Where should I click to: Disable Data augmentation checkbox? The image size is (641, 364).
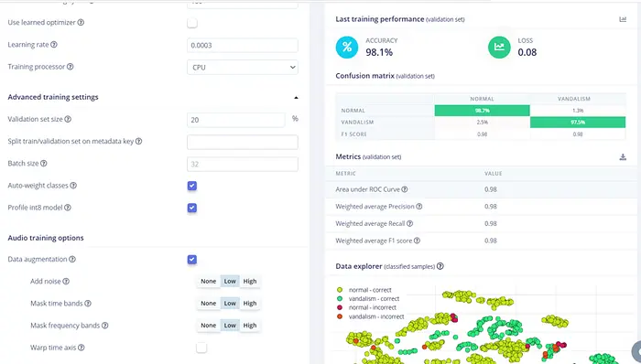192,260
